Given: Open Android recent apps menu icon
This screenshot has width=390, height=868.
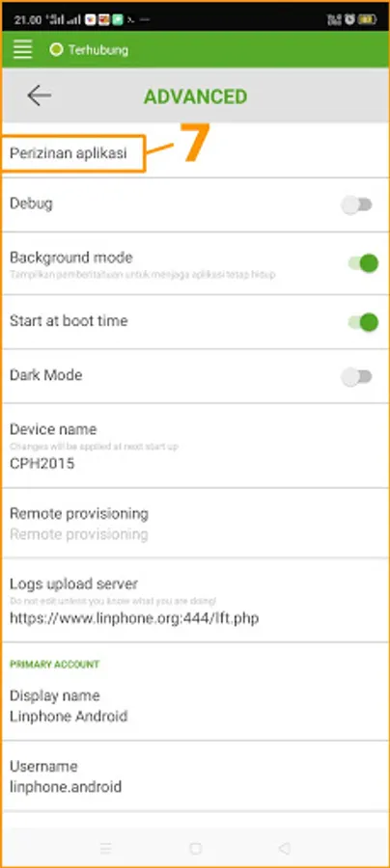Looking at the screenshot, I should click(x=106, y=848).
